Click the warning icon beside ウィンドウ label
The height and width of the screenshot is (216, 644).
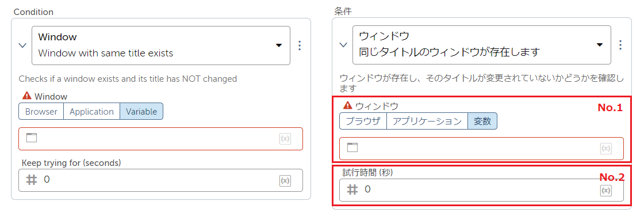point(347,106)
